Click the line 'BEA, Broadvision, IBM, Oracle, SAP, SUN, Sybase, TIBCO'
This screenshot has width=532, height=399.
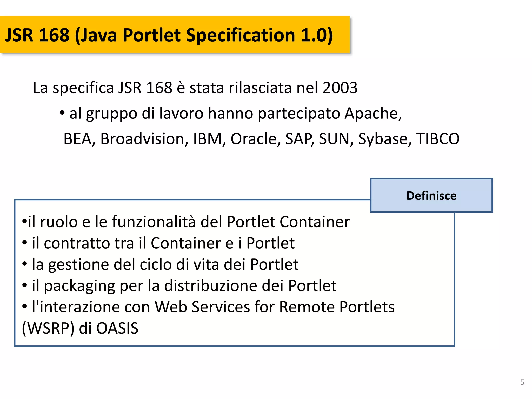pyautogui.click(x=261, y=139)
